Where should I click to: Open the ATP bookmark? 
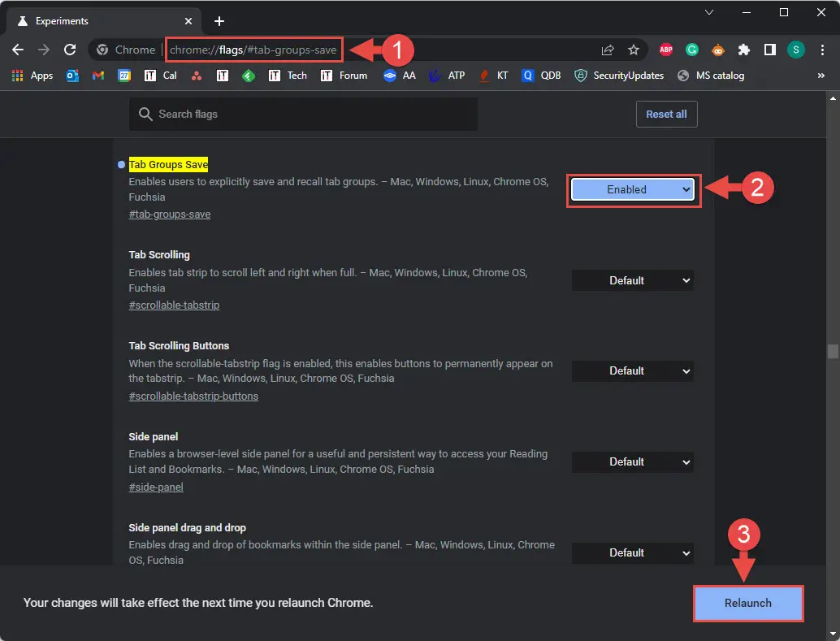[447, 76]
